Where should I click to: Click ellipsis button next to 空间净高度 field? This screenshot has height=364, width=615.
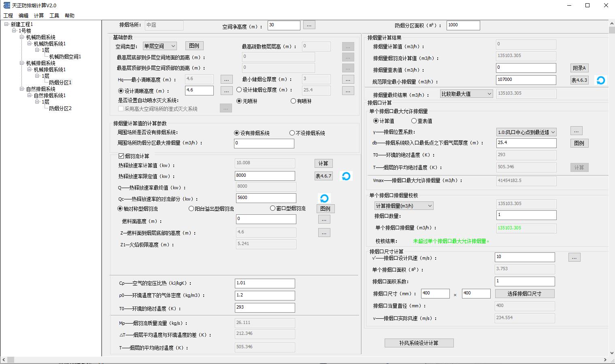(309, 25)
